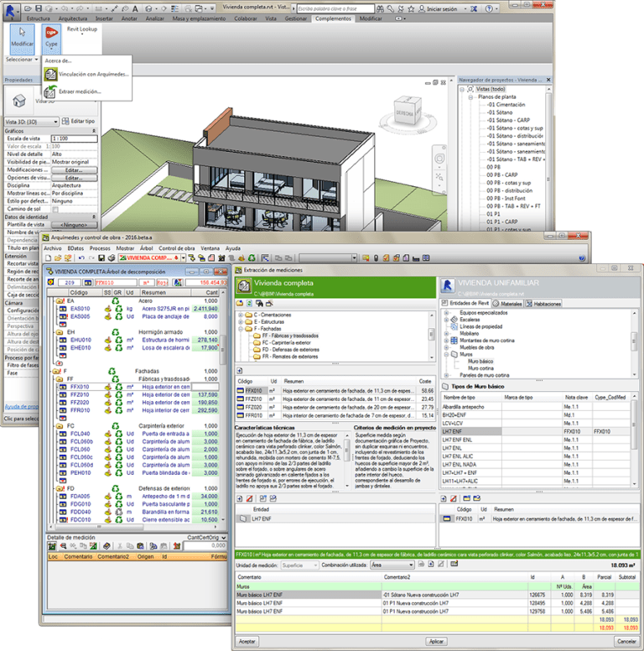Click the Aceptar button
The height and width of the screenshot is (651, 644).
point(247,640)
